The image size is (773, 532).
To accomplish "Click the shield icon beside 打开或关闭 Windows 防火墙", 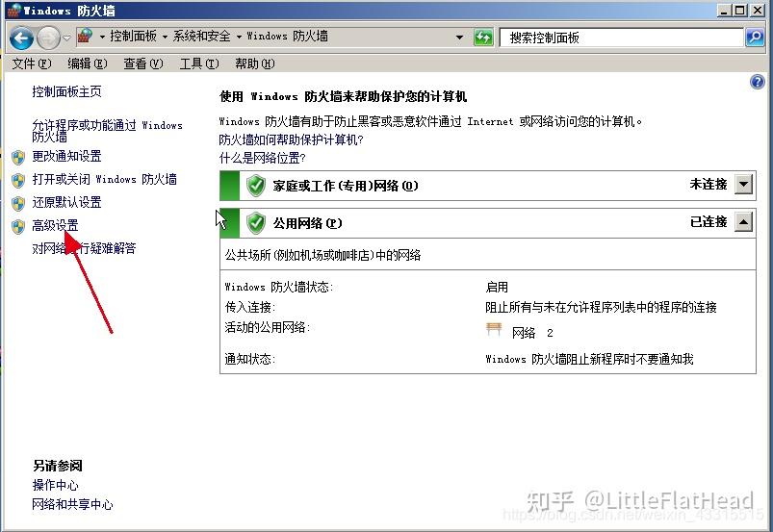I will [x=18, y=181].
